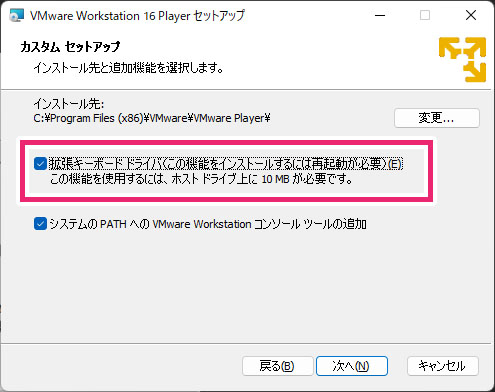The height and width of the screenshot is (392, 495).
Task: Minimize the setup window
Action: [x=380, y=15]
